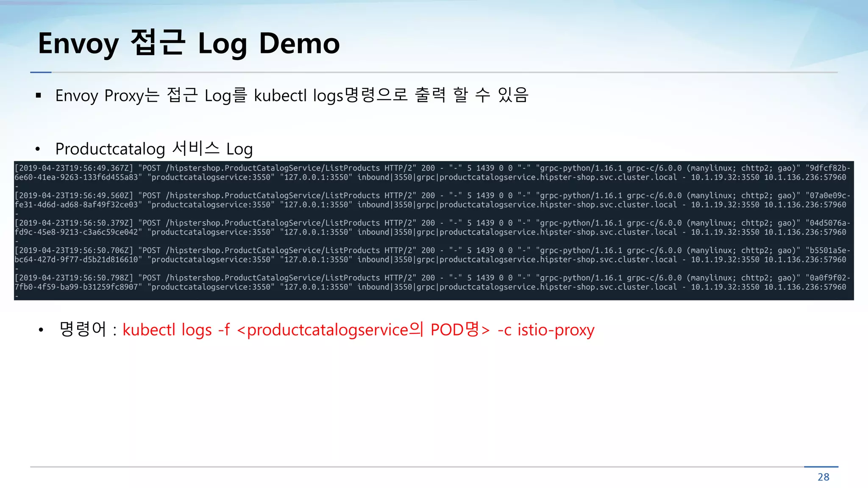The width and height of the screenshot is (868, 488).
Task: Click the 'Productcatalog 서비스 Log' heading
Action: 154,149
